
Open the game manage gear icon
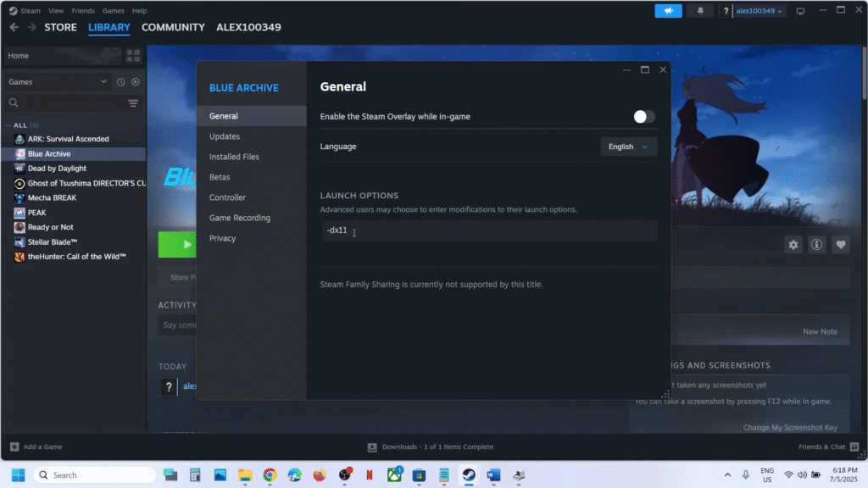(793, 245)
